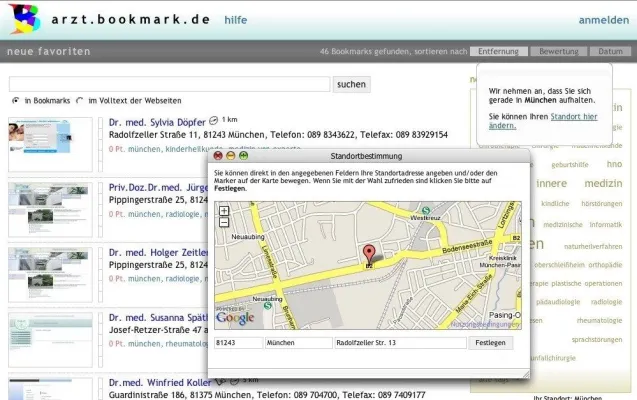Click the 'pädaudiologie' tag
This screenshot has width=637, height=400.
pos(558,302)
